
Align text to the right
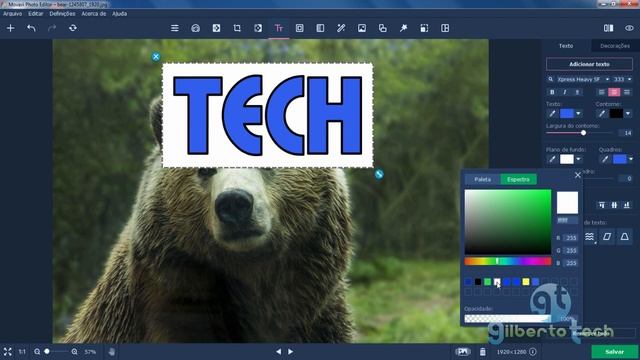627,92
